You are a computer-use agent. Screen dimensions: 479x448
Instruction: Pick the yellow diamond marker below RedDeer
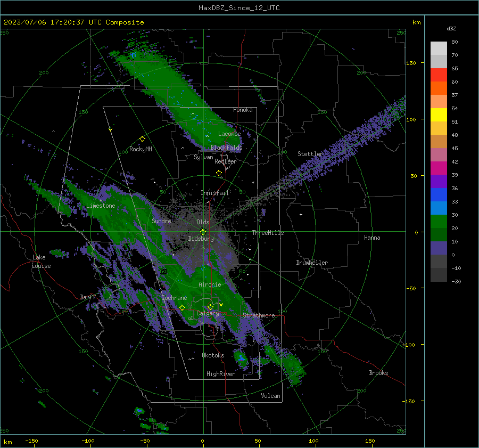pyautogui.click(x=219, y=173)
